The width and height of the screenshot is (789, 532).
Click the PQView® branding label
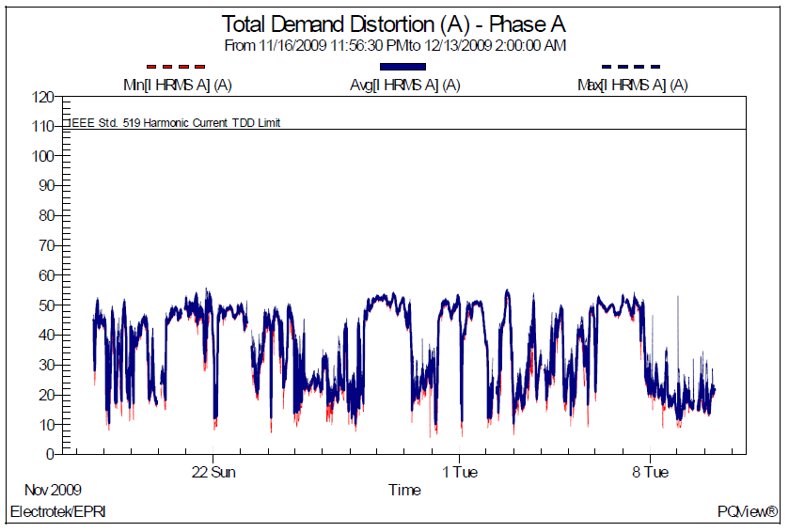[747, 511]
